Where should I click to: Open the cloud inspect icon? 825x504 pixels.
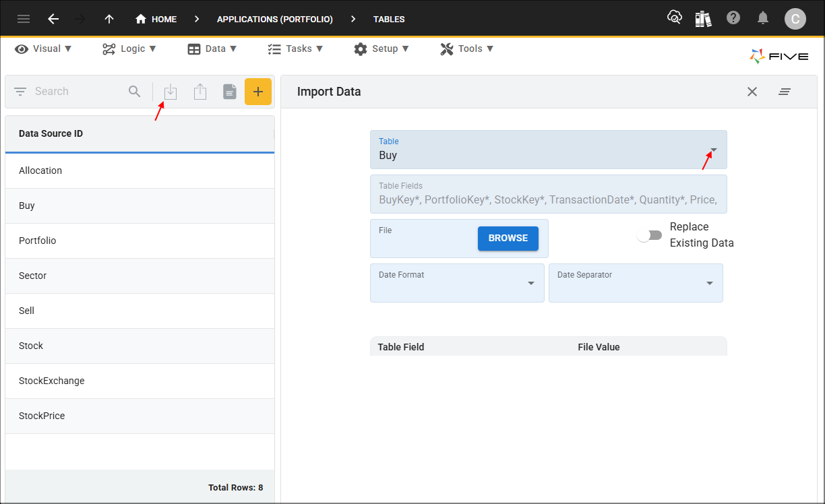(x=674, y=18)
